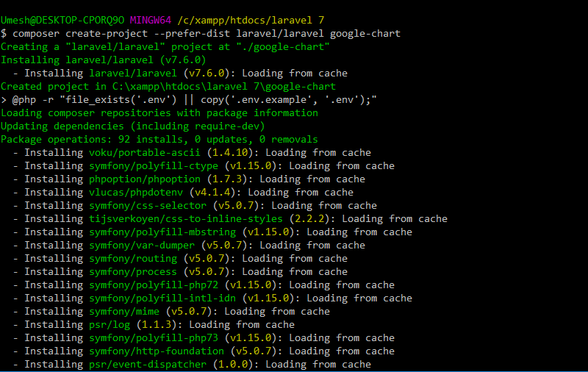Screen dimensions: 588x372
Task: Click the symfony/routing package name
Action: pos(133,259)
